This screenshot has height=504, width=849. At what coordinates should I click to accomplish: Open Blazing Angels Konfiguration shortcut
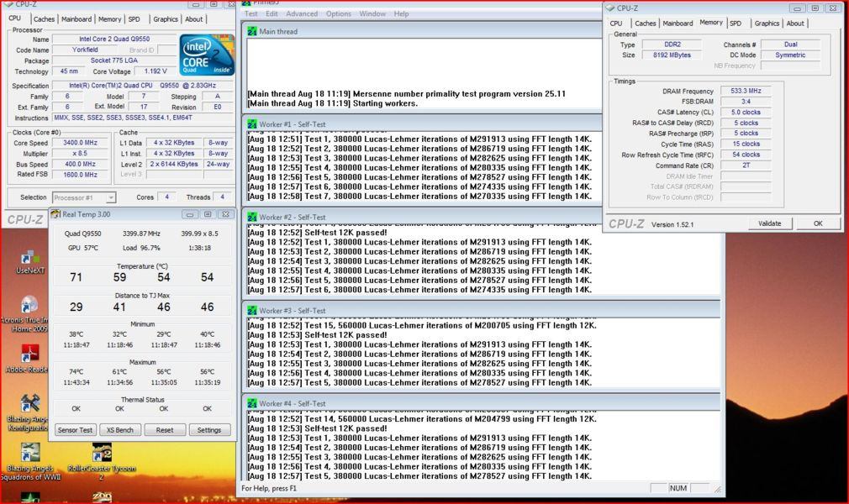click(x=27, y=412)
